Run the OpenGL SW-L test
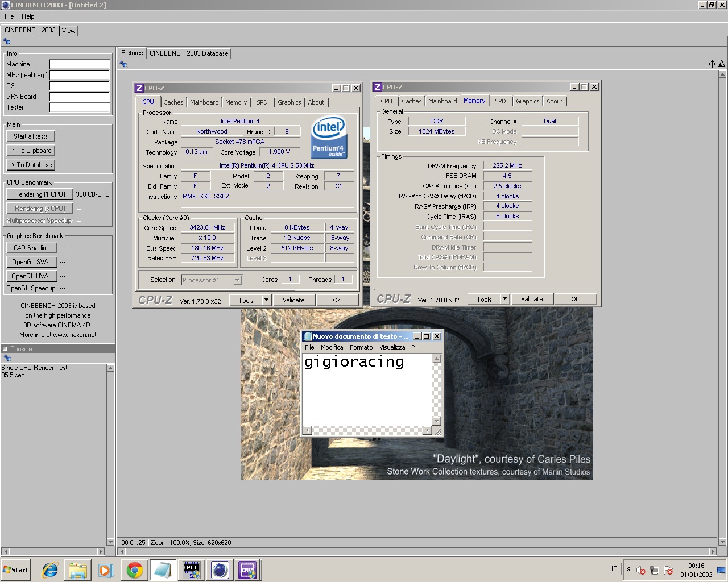728x582 pixels. pyautogui.click(x=32, y=262)
